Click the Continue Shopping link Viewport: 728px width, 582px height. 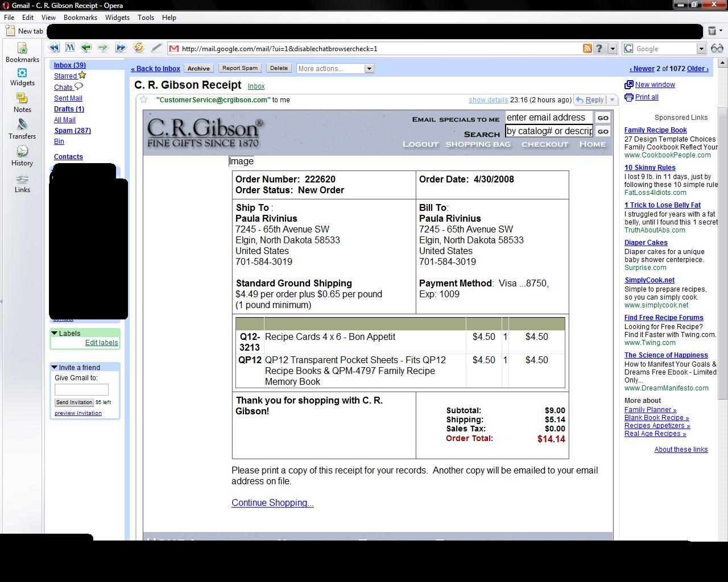point(272,502)
